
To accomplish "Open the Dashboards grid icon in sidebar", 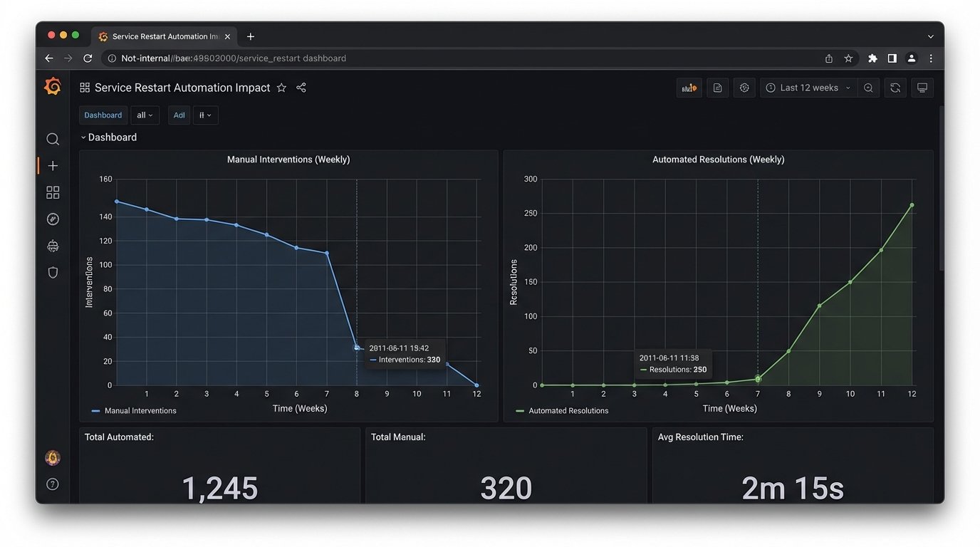I will [x=53, y=192].
